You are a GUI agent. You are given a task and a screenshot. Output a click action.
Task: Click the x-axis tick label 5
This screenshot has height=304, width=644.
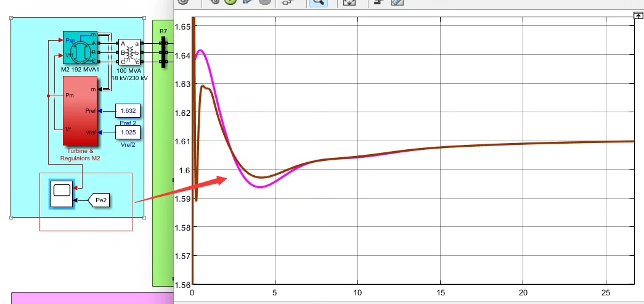275,293
